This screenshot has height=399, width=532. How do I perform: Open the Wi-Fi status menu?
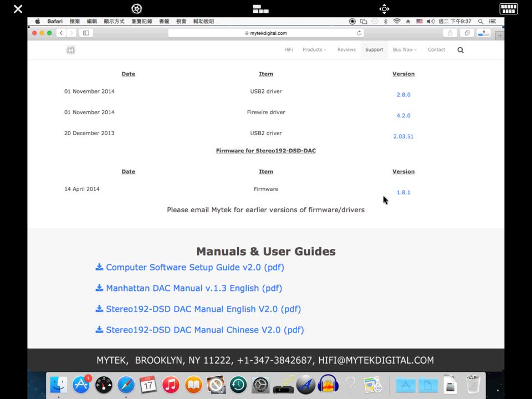[x=397, y=22]
